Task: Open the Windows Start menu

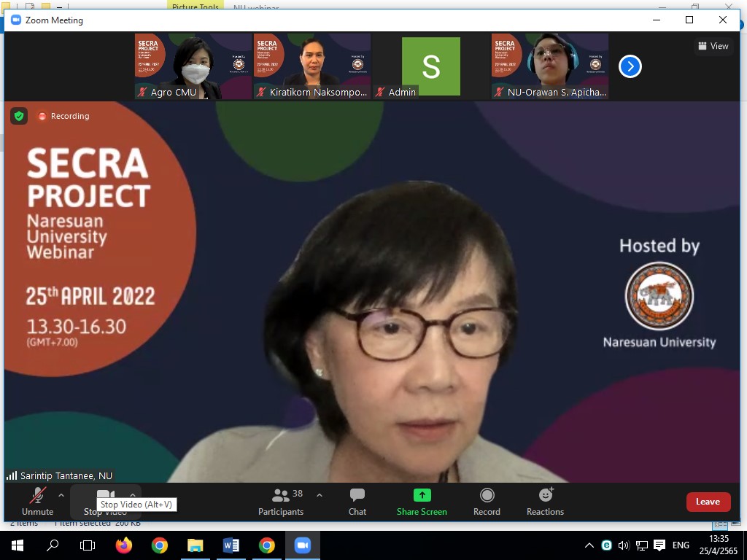Action: coord(18,545)
